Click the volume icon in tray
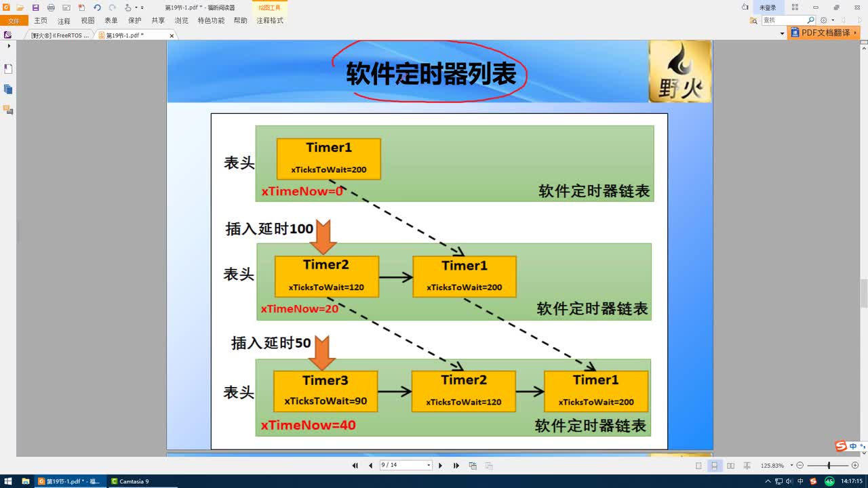This screenshot has width=868, height=488. coord(789,481)
